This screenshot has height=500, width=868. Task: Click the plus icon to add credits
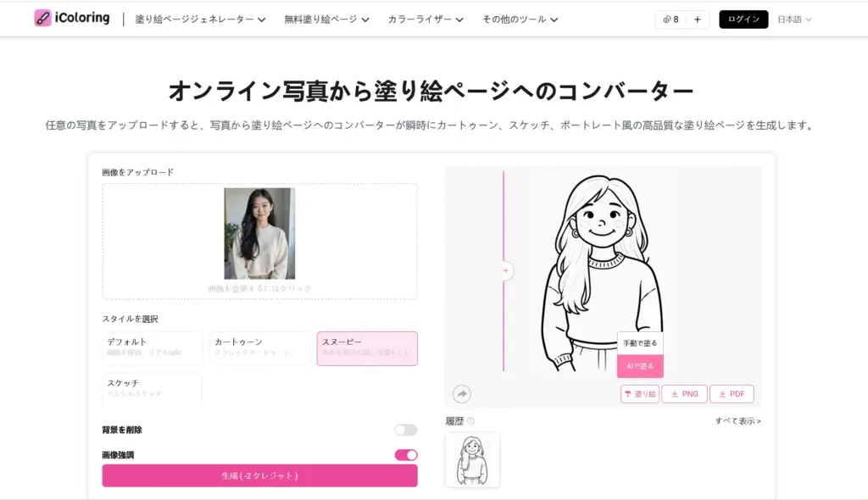point(696,19)
